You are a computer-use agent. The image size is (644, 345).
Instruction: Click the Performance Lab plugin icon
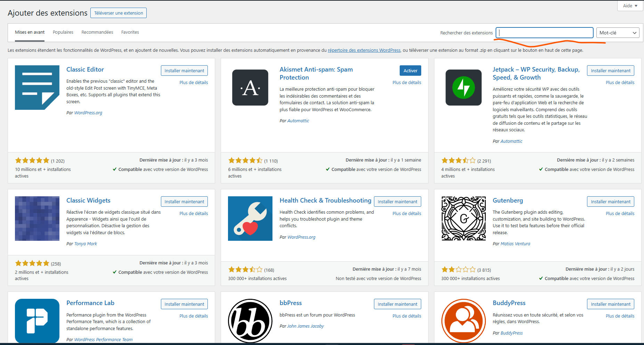[37, 321]
